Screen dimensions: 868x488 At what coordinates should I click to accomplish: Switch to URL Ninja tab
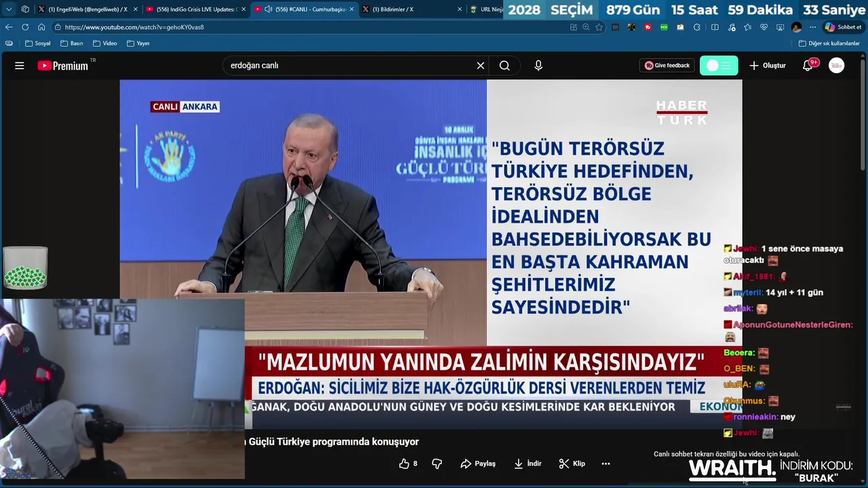pyautogui.click(x=487, y=9)
